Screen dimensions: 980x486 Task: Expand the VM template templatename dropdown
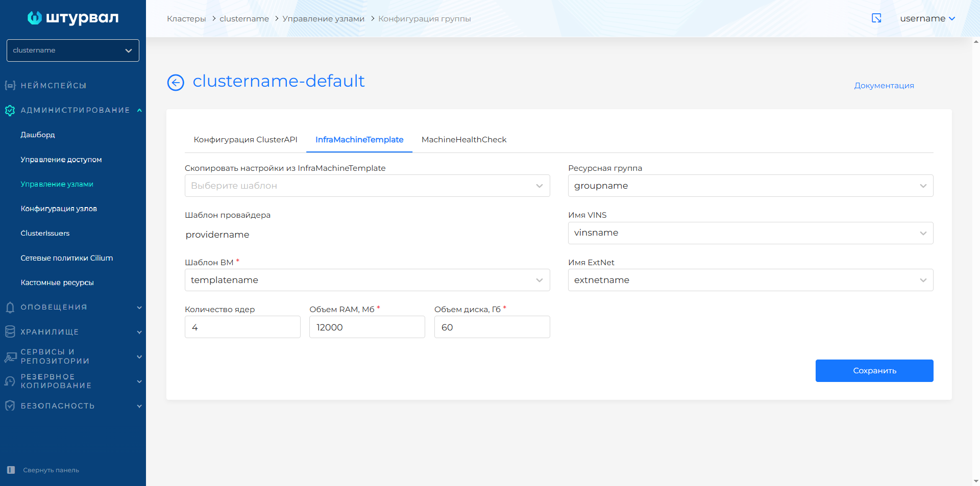tap(367, 280)
